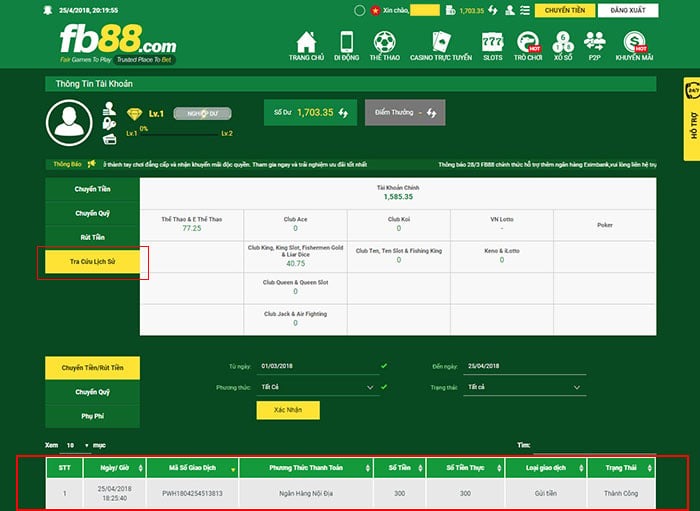
Task: Click the Club King 40.75 balance cell
Action: click(296, 257)
